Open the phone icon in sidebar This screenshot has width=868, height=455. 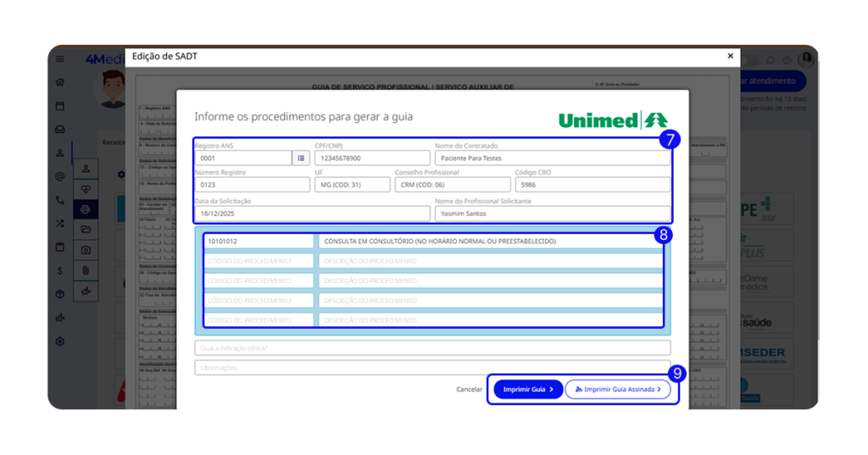60,201
